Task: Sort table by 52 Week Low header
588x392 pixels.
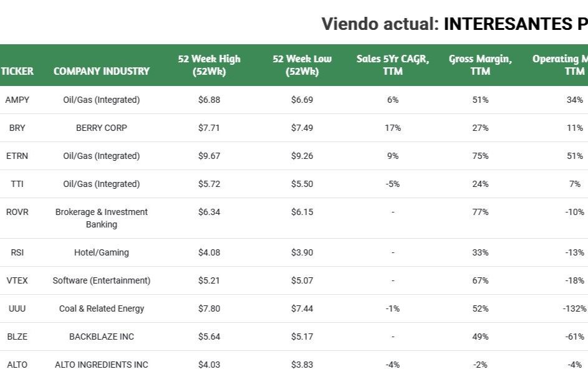Action: [302, 65]
